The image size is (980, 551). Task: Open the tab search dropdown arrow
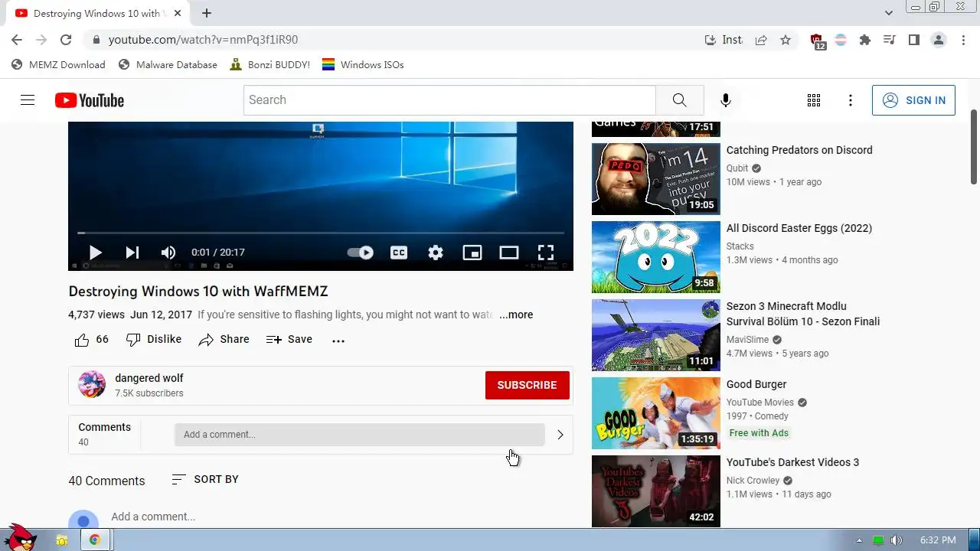[889, 13]
